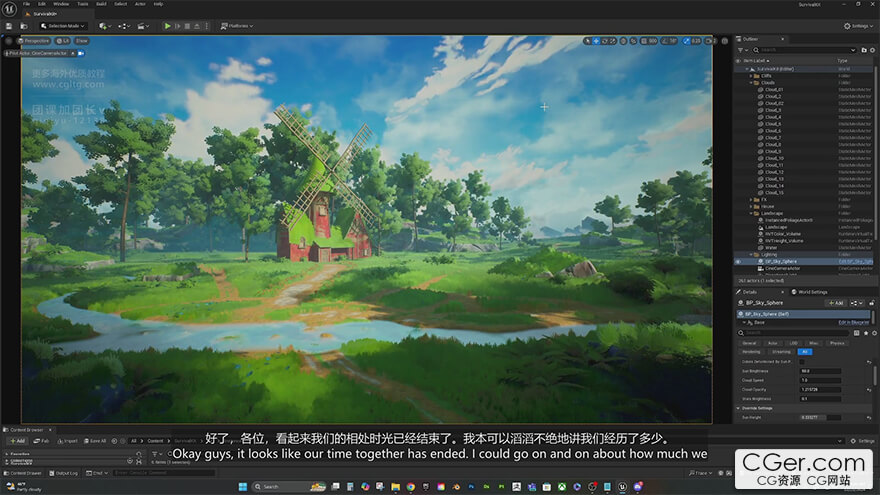Click the green Play button in toolbar
This screenshot has height=495, width=880.
point(167,26)
